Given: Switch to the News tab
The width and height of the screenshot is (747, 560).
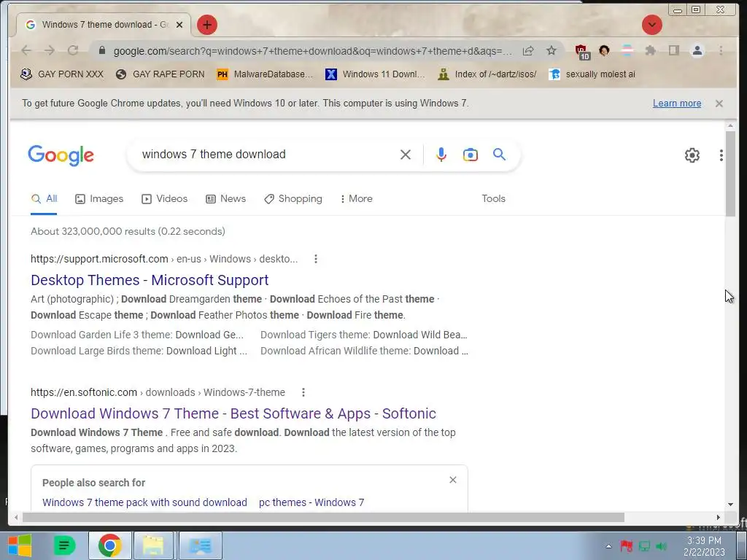Looking at the screenshot, I should pyautogui.click(x=226, y=198).
